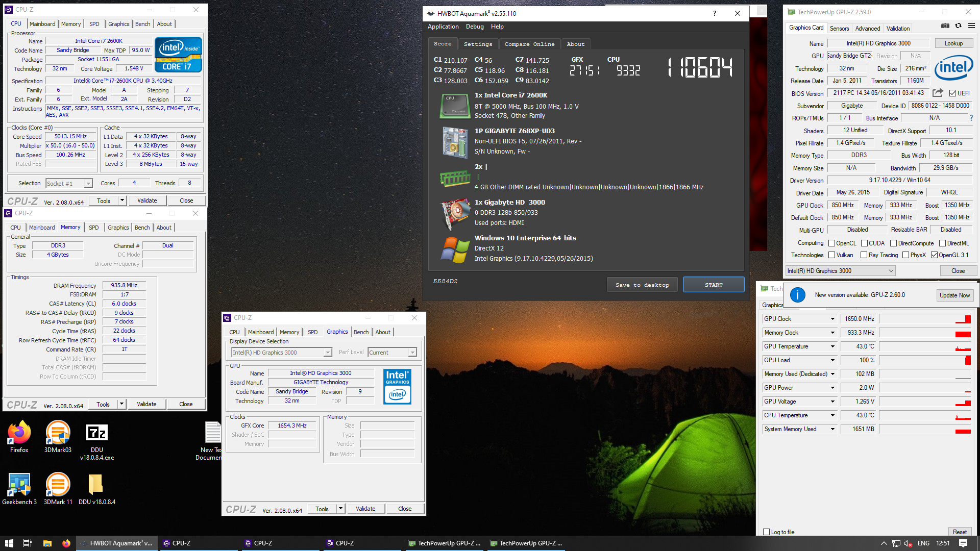This screenshot has height=551, width=980.
Task: Open notification center in system tray
Action: tap(963, 543)
